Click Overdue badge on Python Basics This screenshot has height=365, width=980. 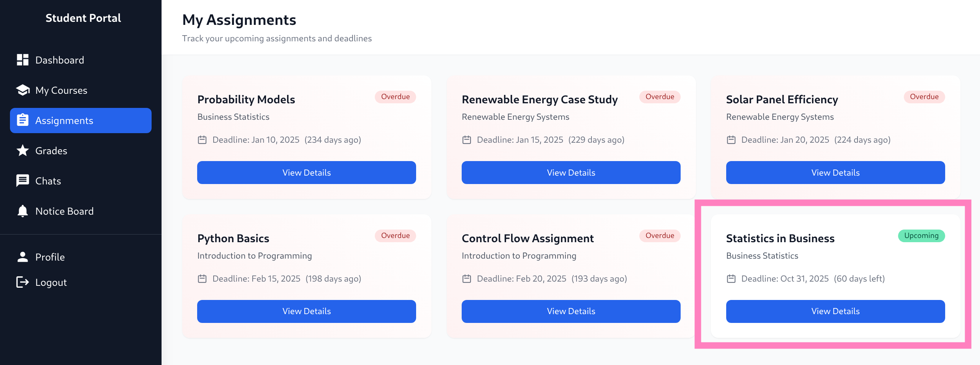click(395, 236)
